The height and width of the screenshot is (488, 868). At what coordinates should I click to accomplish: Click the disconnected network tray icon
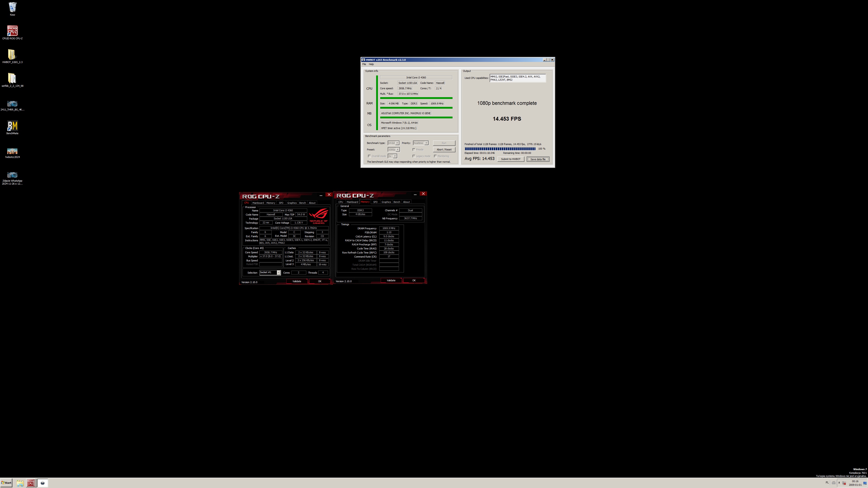pos(844,483)
